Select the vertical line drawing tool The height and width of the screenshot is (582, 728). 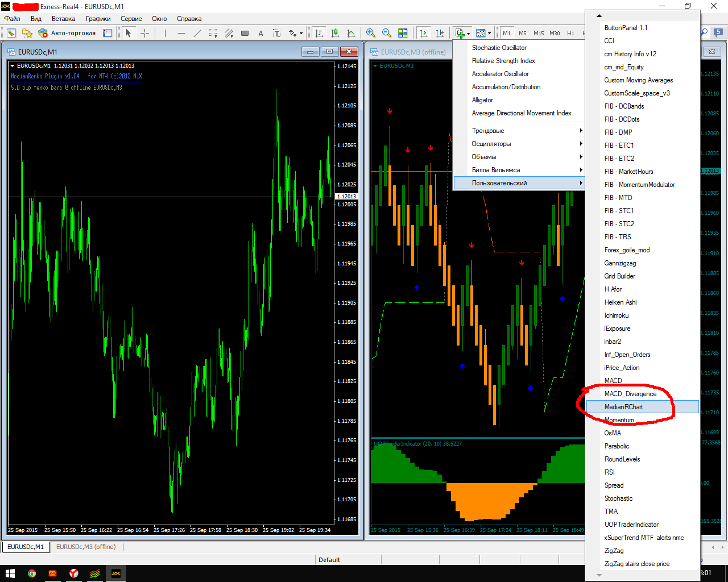click(x=165, y=33)
